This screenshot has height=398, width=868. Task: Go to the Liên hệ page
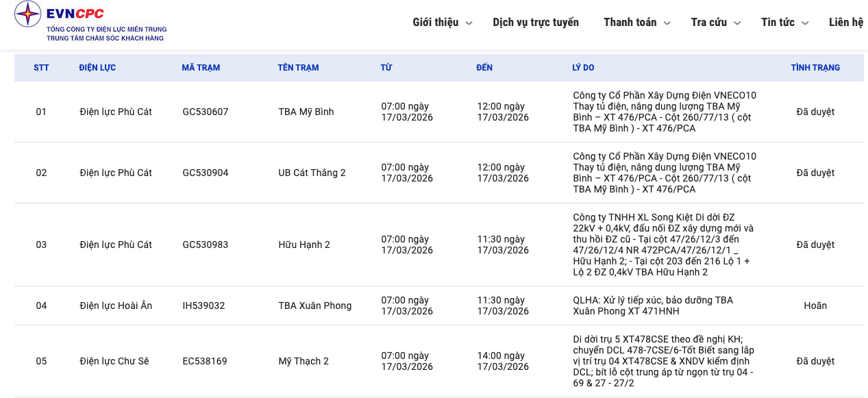[845, 23]
